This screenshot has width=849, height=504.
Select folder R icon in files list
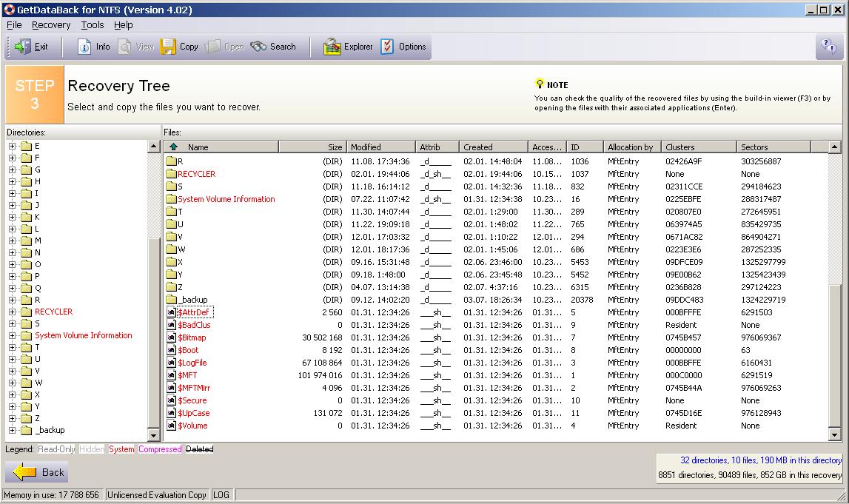(x=172, y=161)
